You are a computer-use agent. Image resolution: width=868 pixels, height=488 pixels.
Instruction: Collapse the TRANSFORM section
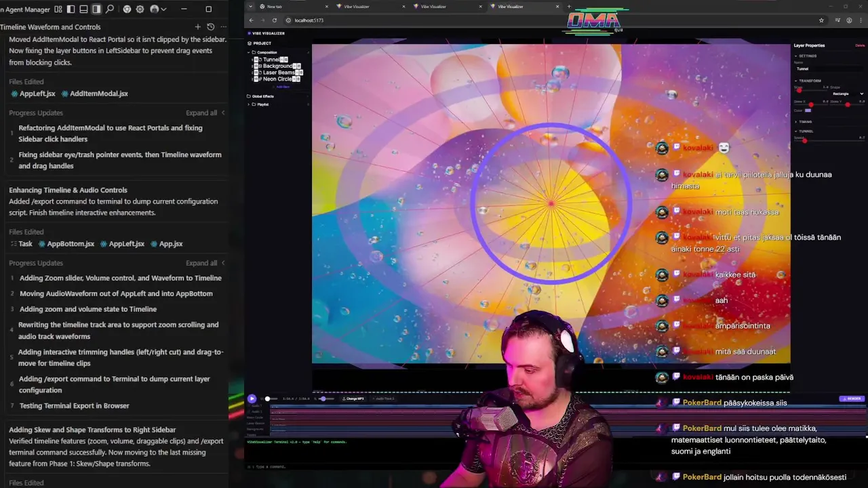tap(795, 81)
